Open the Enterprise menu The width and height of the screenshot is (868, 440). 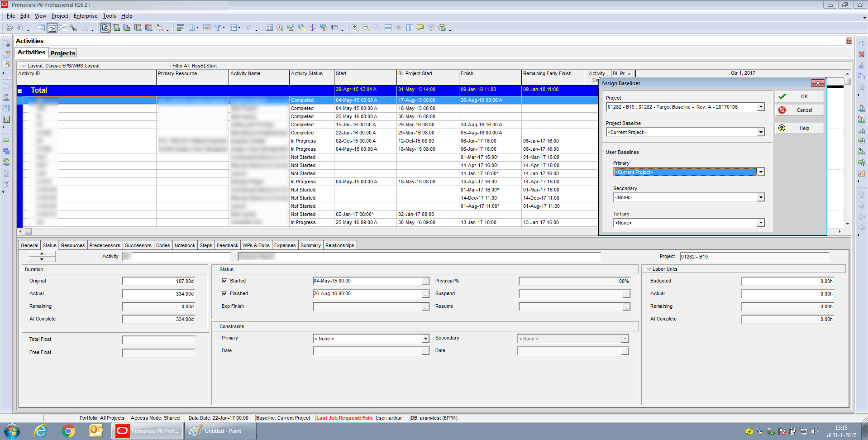pyautogui.click(x=86, y=16)
